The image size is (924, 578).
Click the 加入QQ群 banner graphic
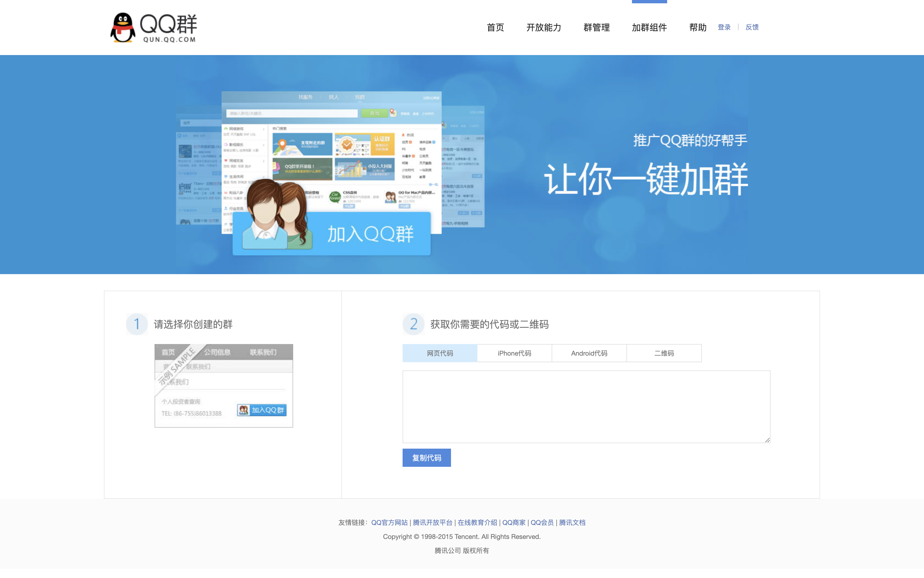331,233
